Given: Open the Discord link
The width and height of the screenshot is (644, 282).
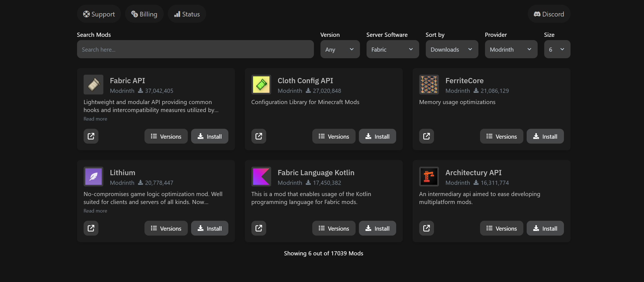Looking at the screenshot, I should click(549, 14).
